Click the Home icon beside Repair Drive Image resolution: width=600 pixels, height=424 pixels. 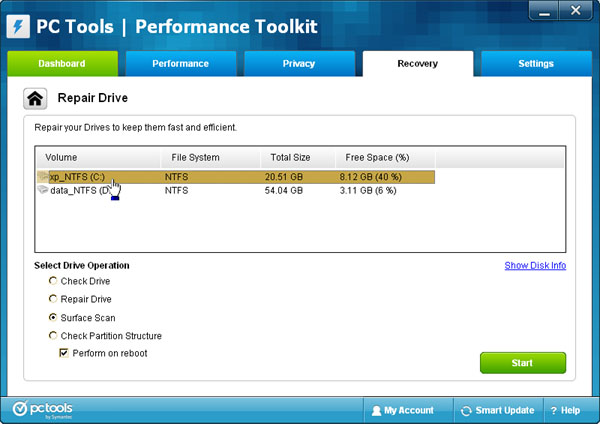tap(35, 99)
